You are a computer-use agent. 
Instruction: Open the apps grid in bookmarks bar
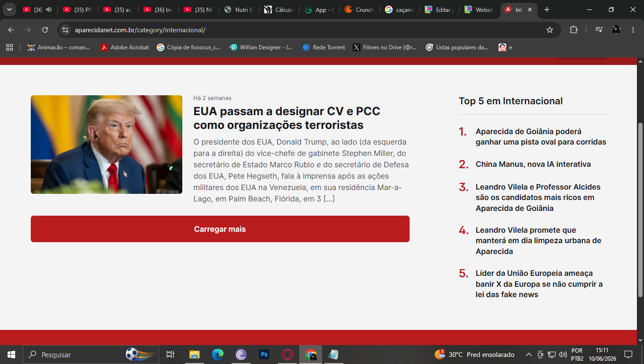click(x=9, y=47)
